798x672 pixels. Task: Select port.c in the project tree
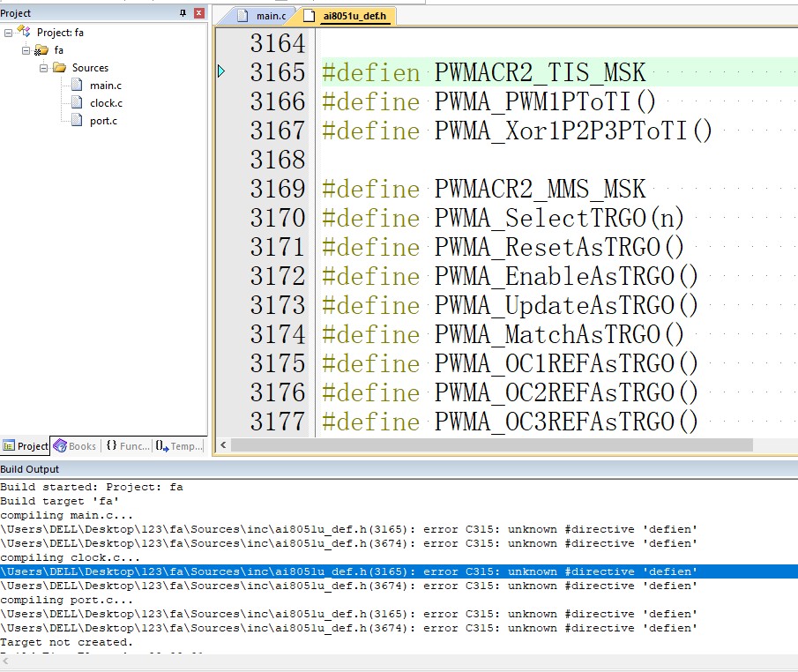[x=103, y=121]
